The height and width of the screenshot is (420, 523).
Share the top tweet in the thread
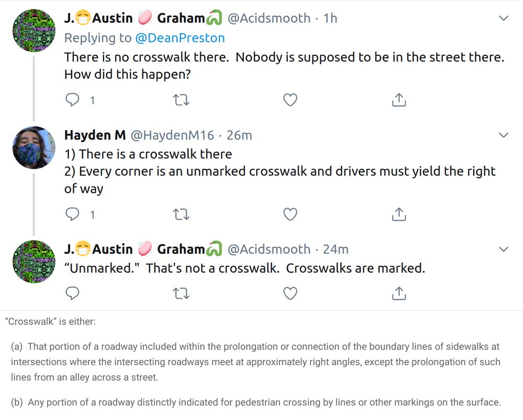[x=399, y=100]
